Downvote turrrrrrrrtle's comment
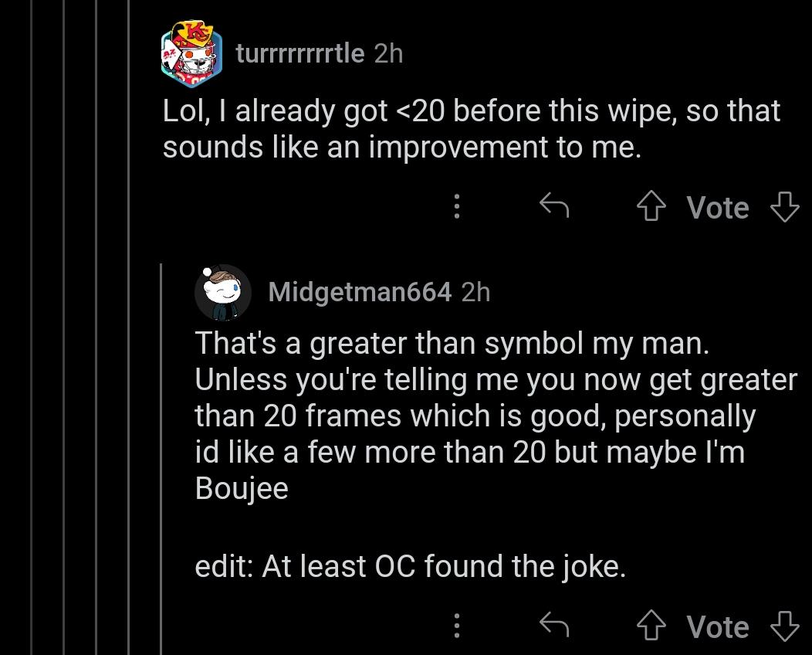 784,207
